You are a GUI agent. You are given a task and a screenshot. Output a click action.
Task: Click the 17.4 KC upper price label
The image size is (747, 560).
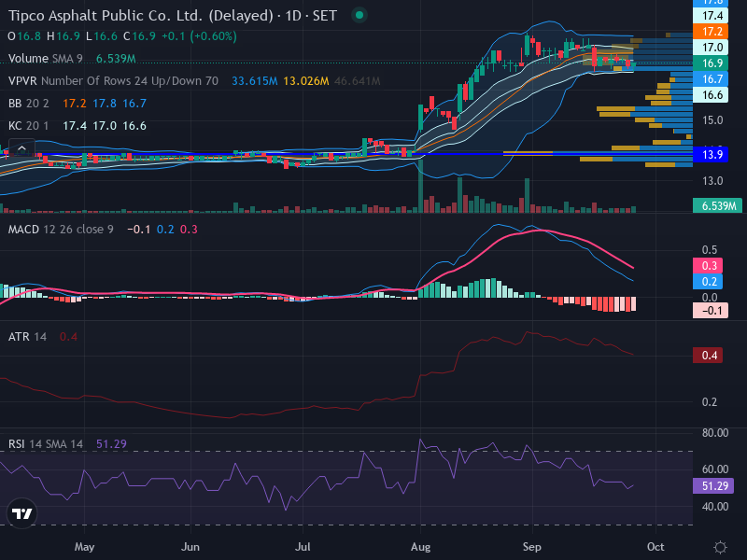(711, 16)
